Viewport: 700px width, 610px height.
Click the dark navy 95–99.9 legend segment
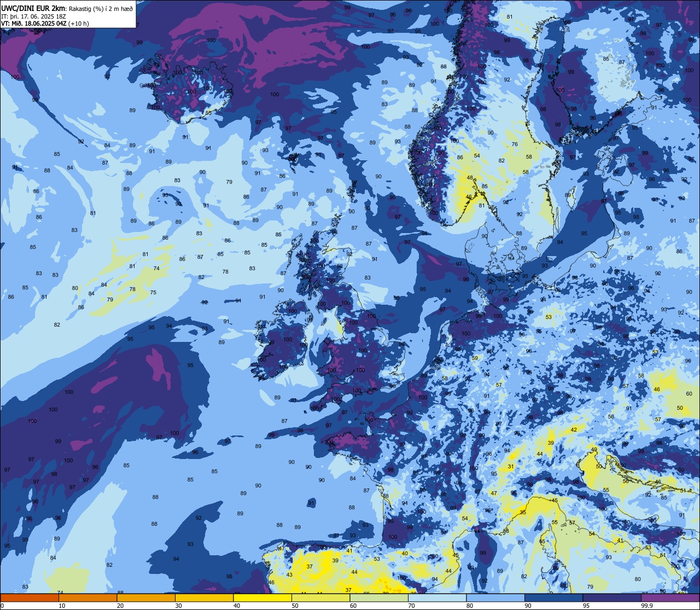pyautogui.click(x=612, y=598)
